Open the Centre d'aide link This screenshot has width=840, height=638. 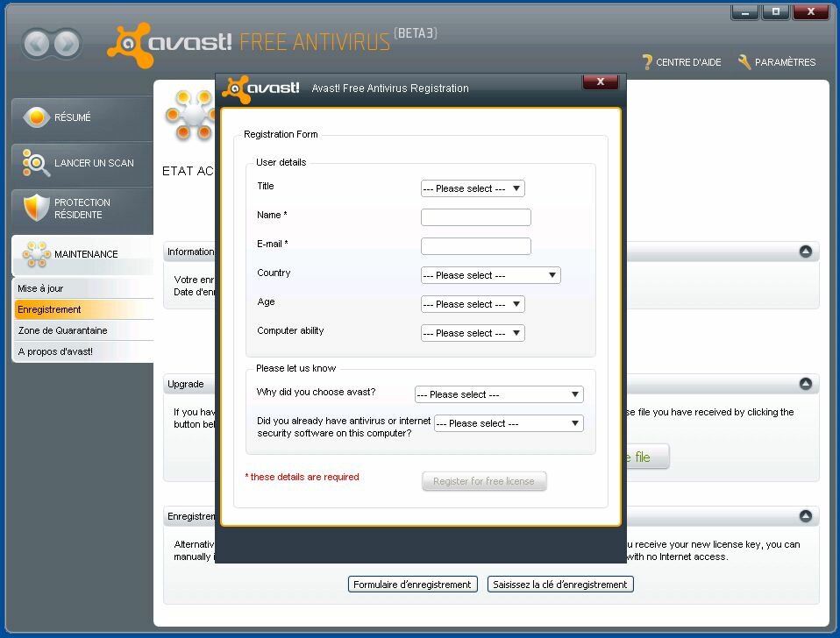[x=688, y=62]
